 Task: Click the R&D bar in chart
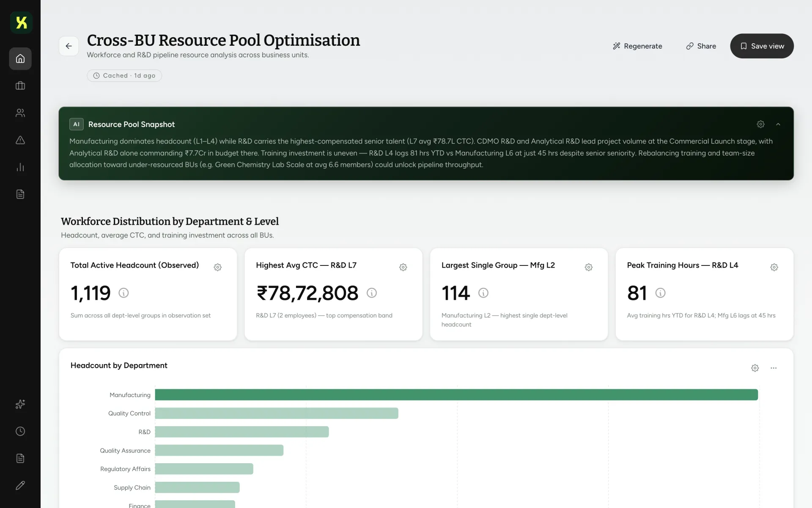242,432
